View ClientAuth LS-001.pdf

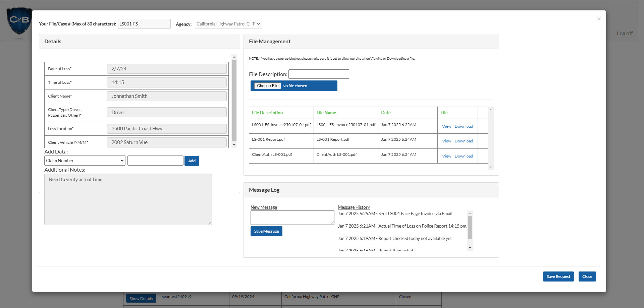tap(446, 156)
